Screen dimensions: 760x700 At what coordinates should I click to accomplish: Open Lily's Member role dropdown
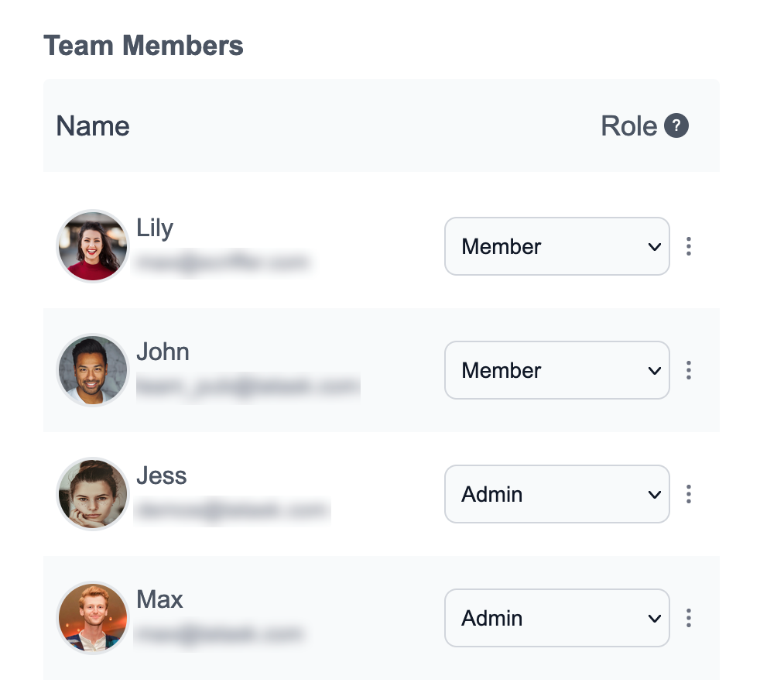(556, 246)
